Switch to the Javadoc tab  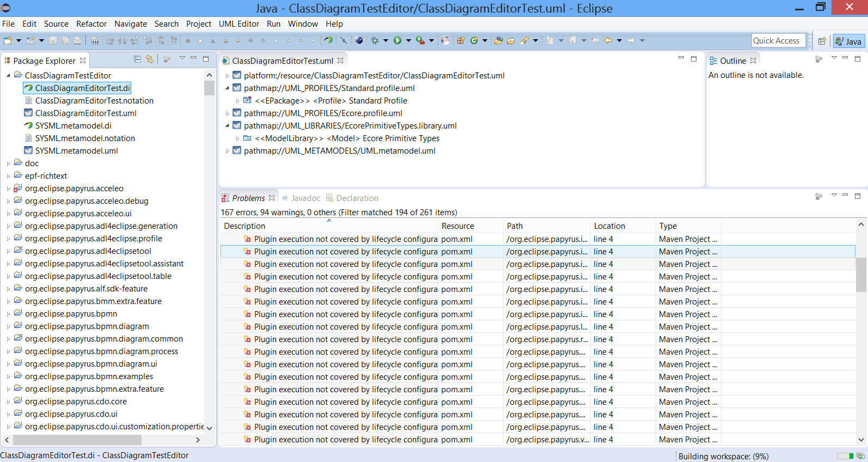click(301, 198)
